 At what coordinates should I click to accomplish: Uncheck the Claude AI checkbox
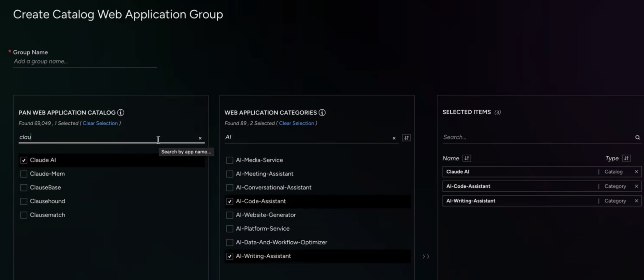24,160
